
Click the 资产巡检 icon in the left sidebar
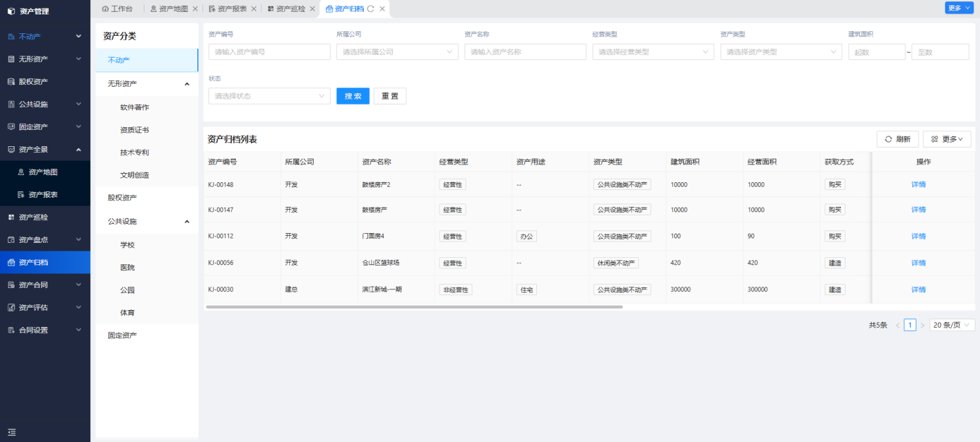pyautogui.click(x=11, y=217)
